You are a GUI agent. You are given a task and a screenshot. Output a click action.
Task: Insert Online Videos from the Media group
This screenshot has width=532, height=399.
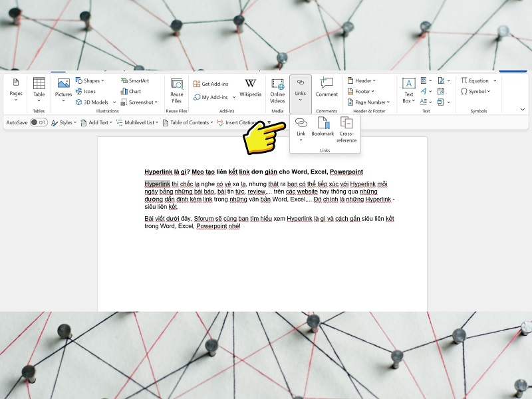[277, 90]
